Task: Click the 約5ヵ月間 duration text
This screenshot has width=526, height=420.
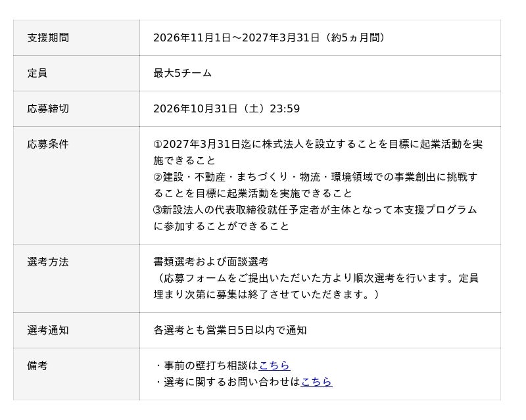Action: [356, 37]
